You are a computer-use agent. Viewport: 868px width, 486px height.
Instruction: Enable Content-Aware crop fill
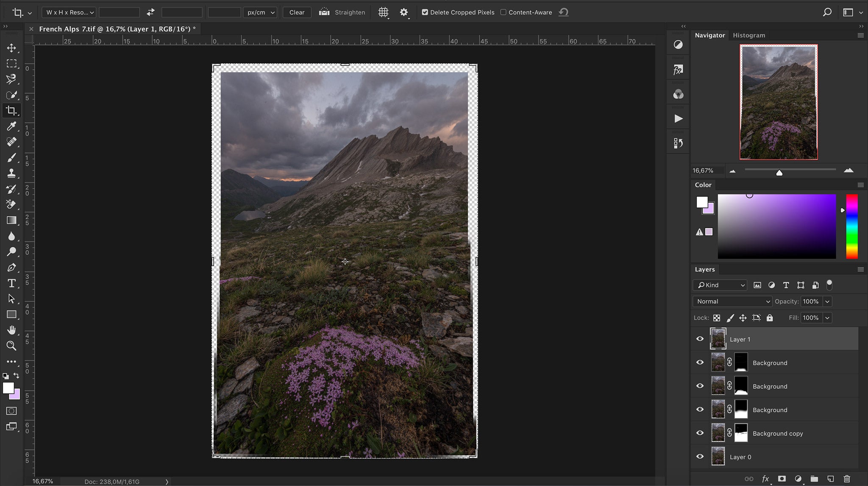[504, 12]
